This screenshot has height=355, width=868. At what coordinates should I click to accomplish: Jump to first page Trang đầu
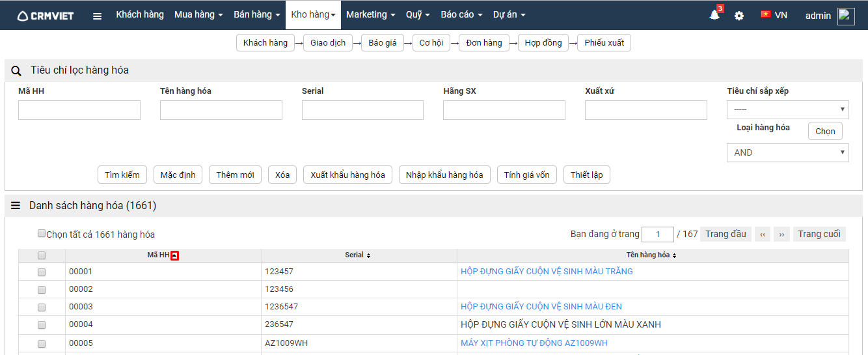coord(726,234)
